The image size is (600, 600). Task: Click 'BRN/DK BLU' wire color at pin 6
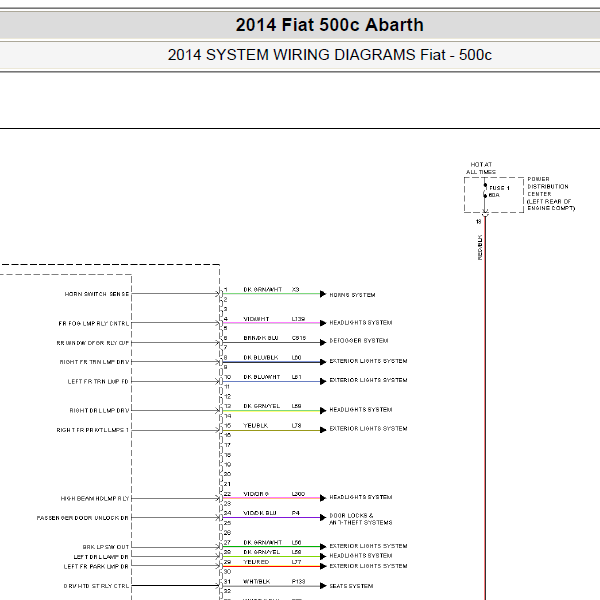261,338
